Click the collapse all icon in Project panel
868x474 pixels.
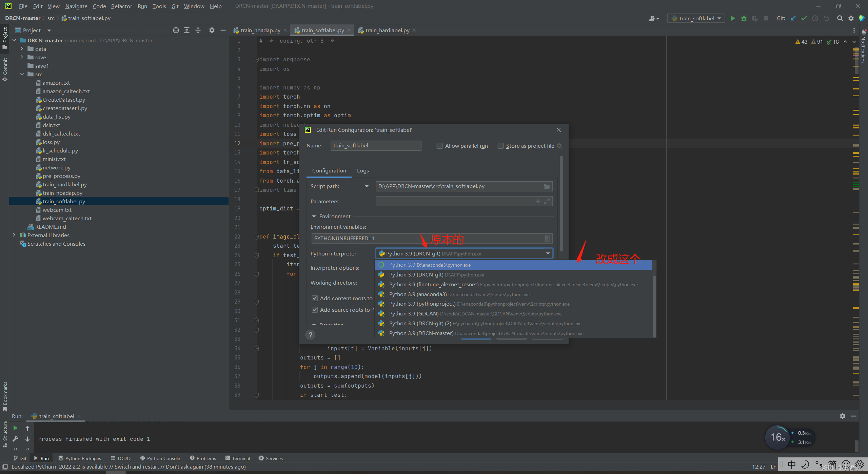198,30
